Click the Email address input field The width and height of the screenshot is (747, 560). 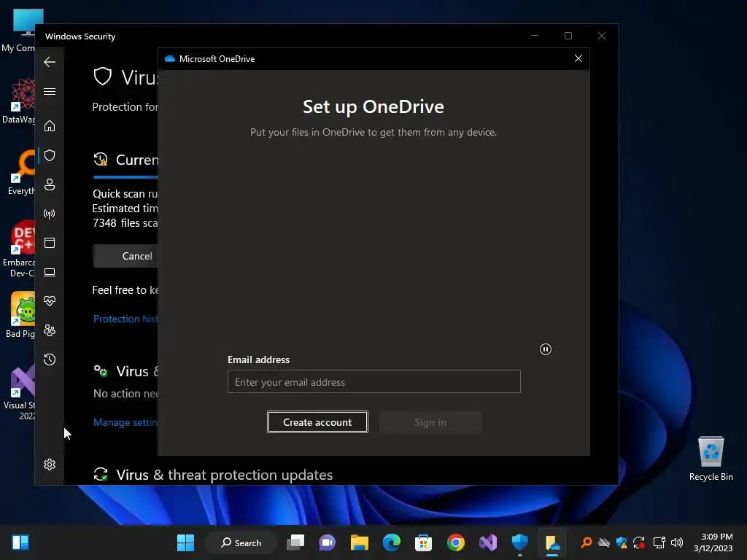[374, 381]
